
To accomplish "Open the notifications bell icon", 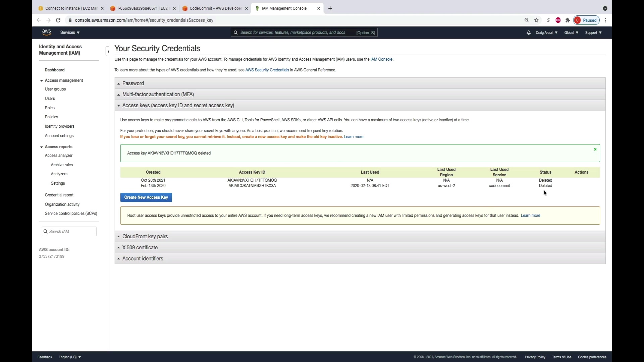I will [x=529, y=33].
